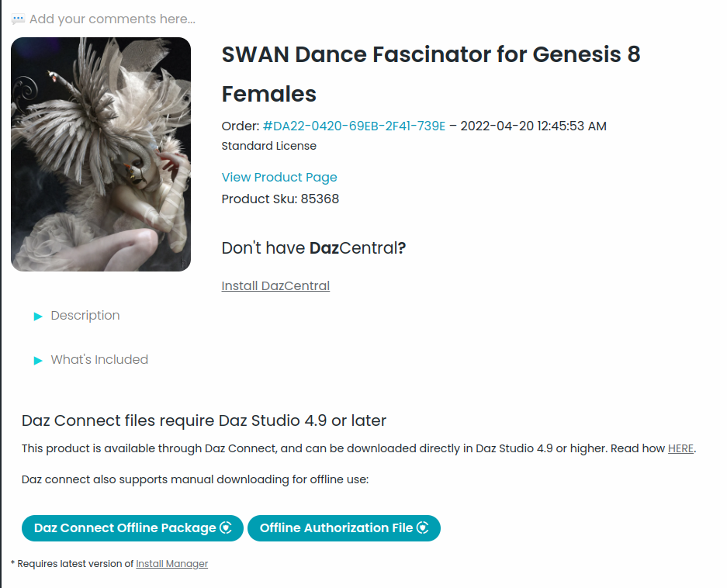Click the Description section label
This screenshot has height=588, width=727.
tap(85, 316)
